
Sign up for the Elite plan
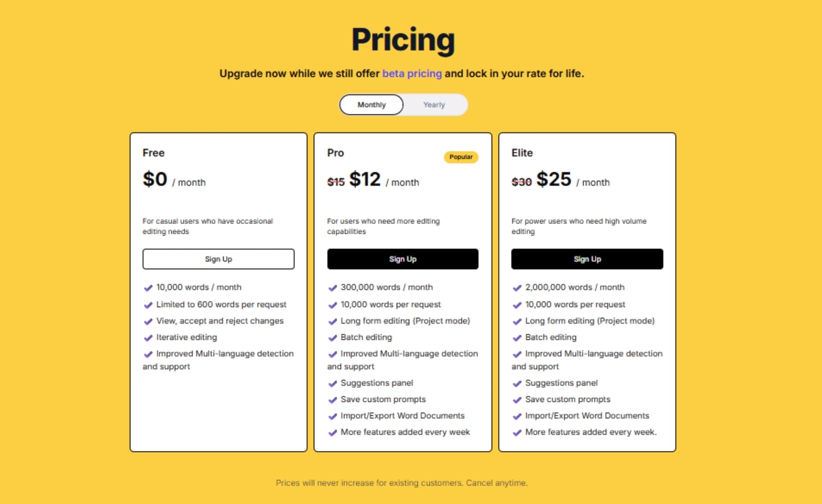click(587, 259)
